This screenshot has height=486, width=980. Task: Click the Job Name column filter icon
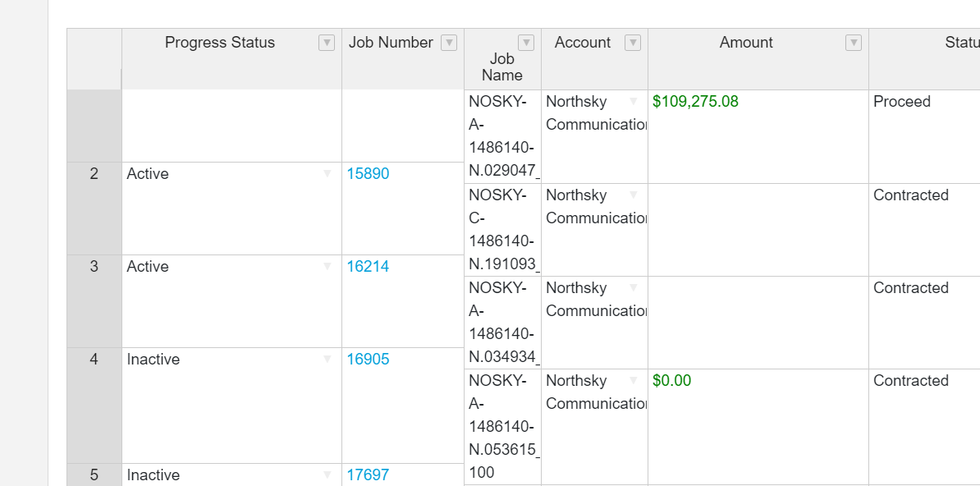[526, 44]
